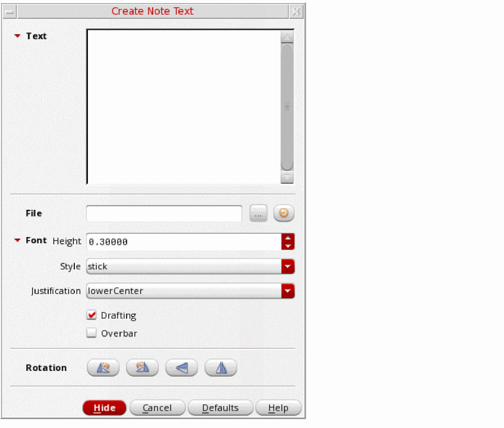Click the Defaults button

[220, 408]
